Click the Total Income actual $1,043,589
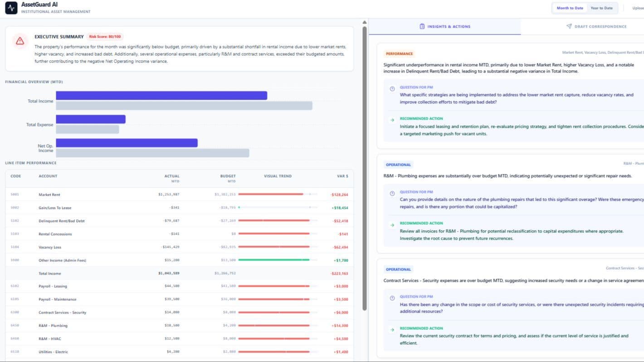 (169, 274)
